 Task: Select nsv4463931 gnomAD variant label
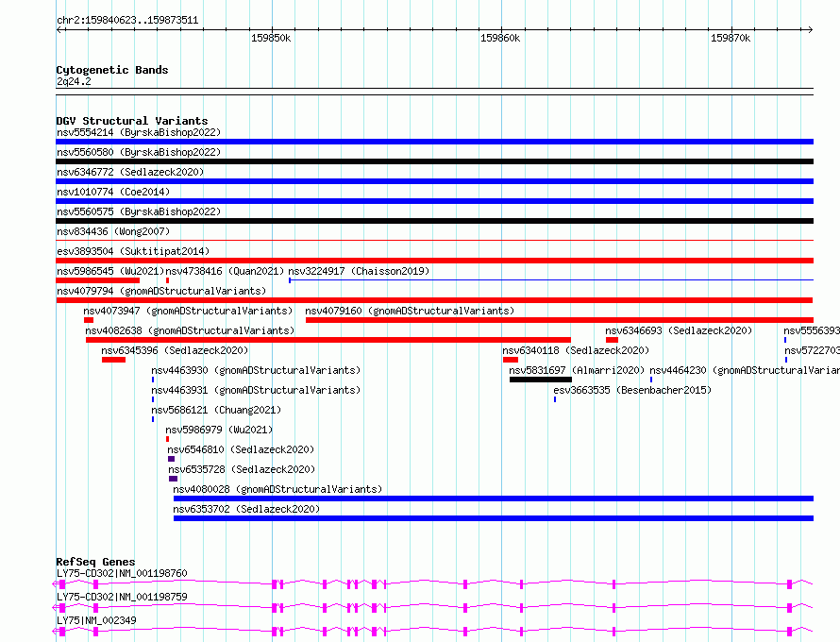[256, 390]
